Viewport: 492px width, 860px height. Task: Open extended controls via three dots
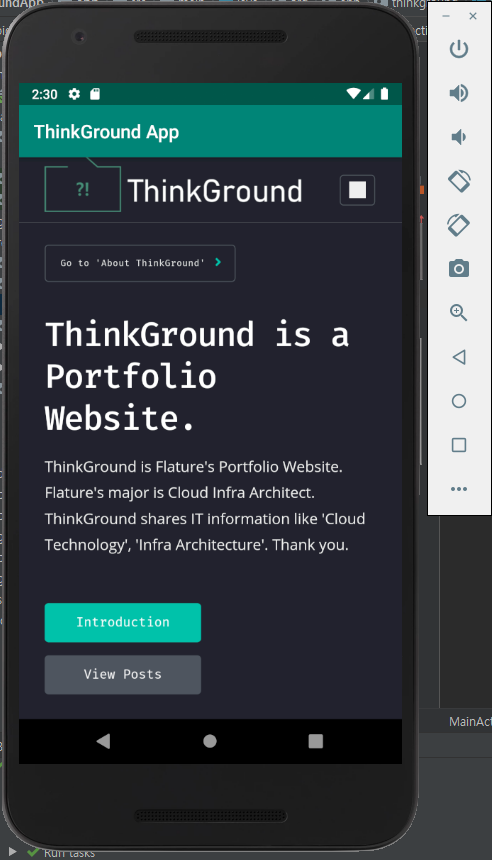459,489
